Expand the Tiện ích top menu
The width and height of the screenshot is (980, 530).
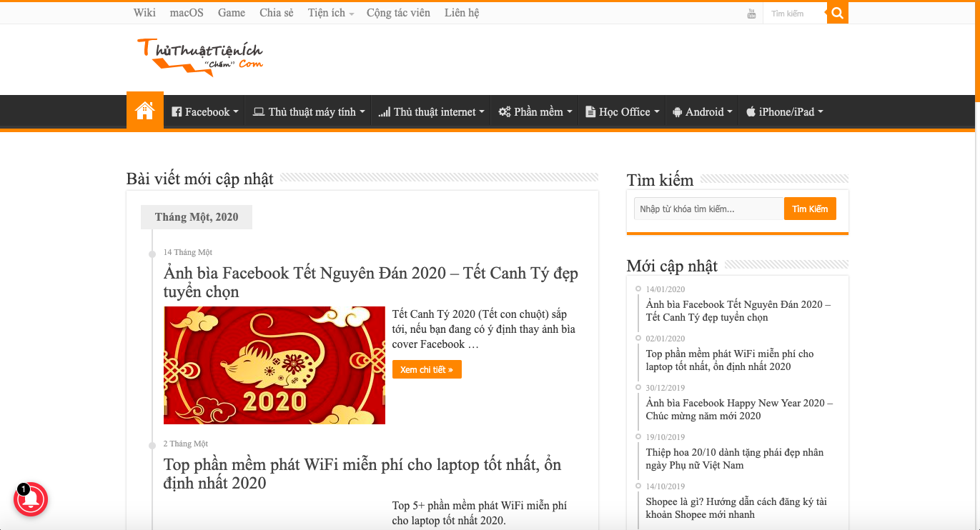[x=330, y=13]
